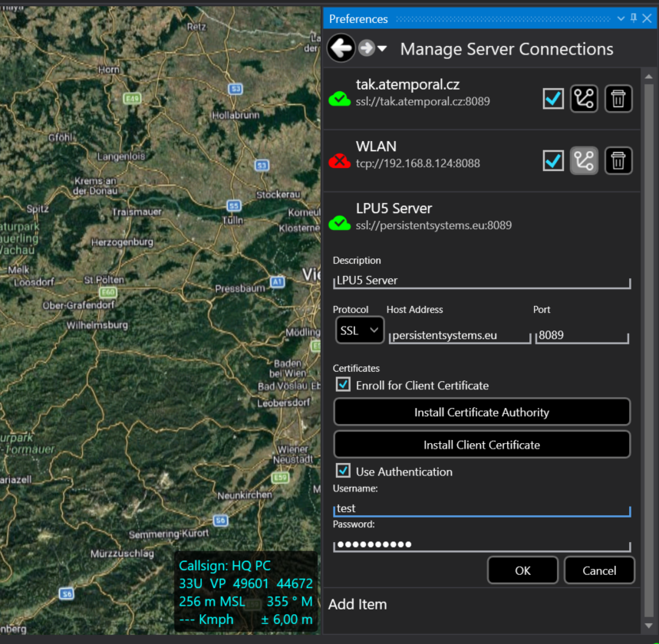Click into the Host Address field
The image size is (659, 644).
(459, 336)
